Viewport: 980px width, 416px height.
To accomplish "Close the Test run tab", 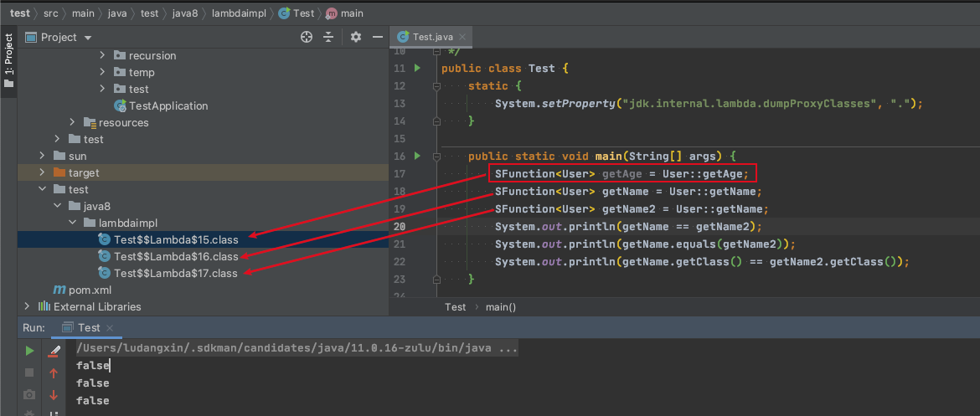I will pyautogui.click(x=110, y=327).
